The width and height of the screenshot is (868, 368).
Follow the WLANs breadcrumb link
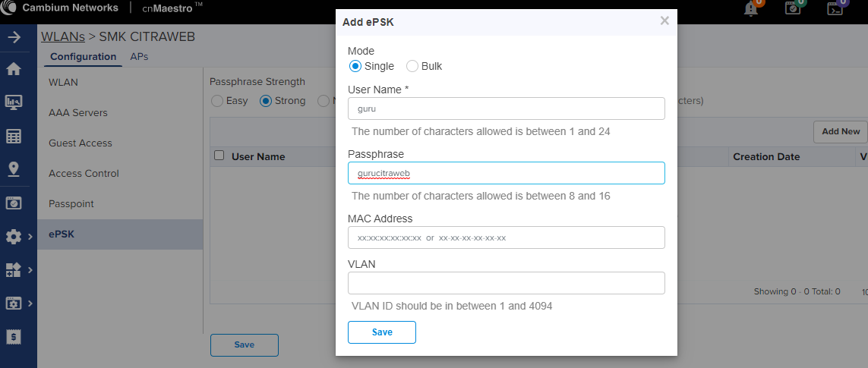point(63,37)
